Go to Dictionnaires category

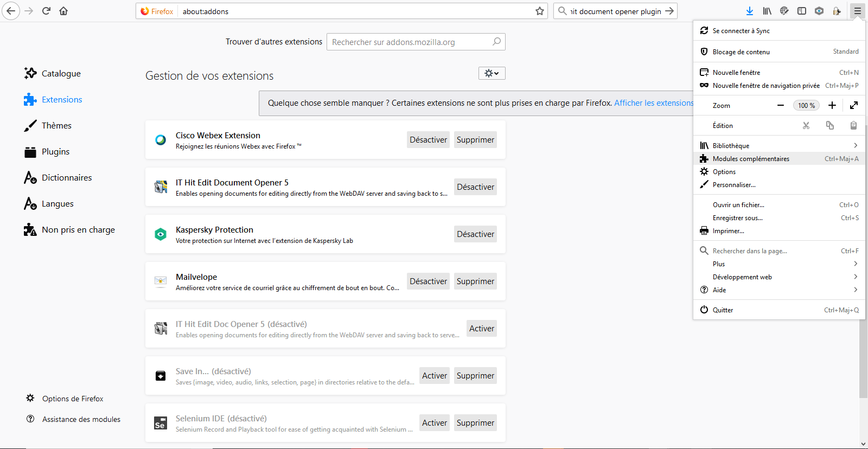pos(58,177)
